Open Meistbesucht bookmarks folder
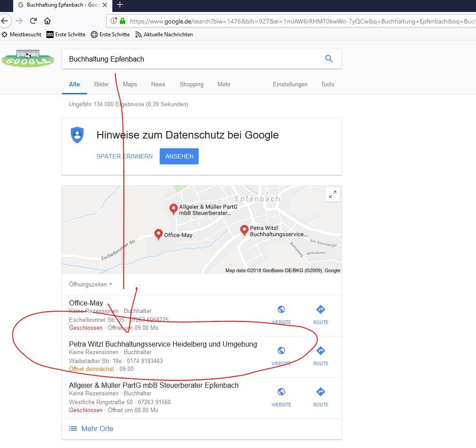Image resolution: width=476 pixels, height=448 pixels. 21,35
